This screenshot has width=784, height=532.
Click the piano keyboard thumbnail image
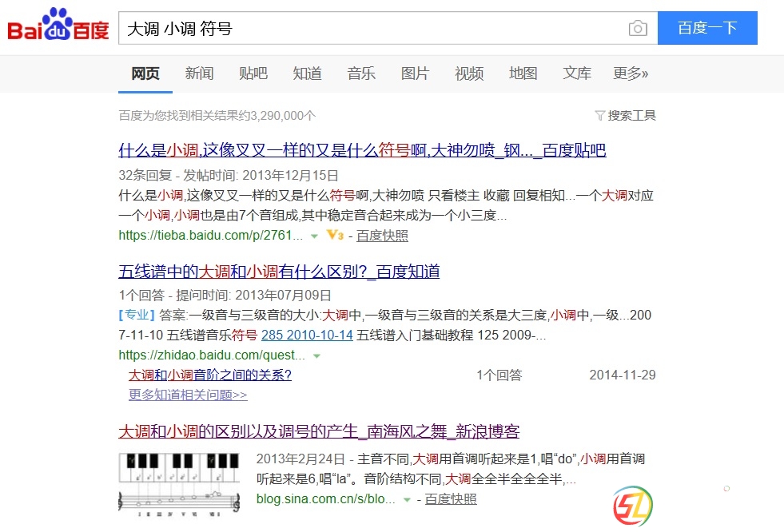[181, 482]
